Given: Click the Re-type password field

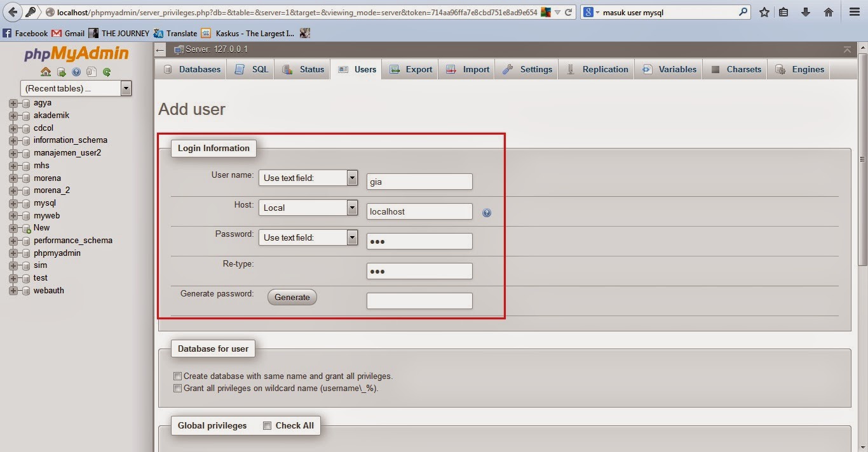Looking at the screenshot, I should tap(419, 271).
